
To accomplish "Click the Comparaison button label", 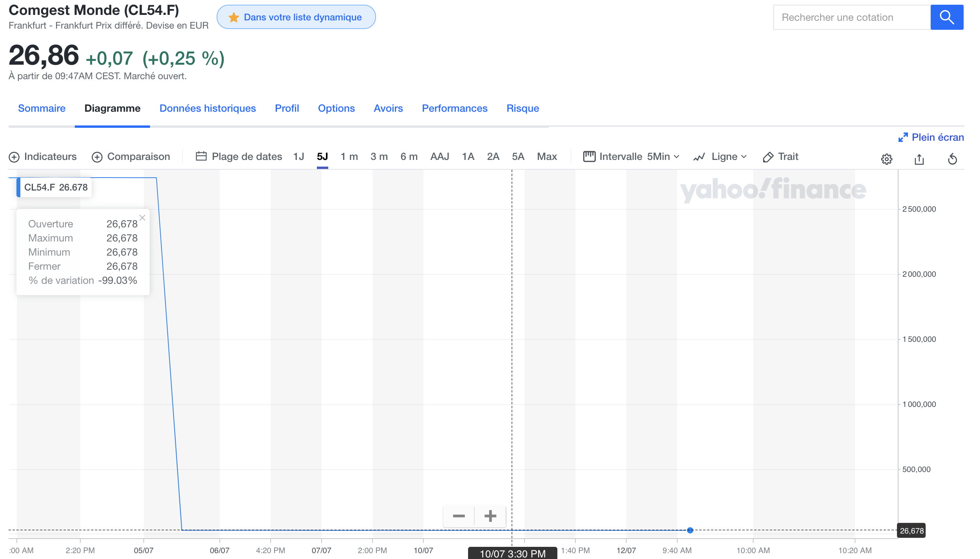I will [139, 156].
